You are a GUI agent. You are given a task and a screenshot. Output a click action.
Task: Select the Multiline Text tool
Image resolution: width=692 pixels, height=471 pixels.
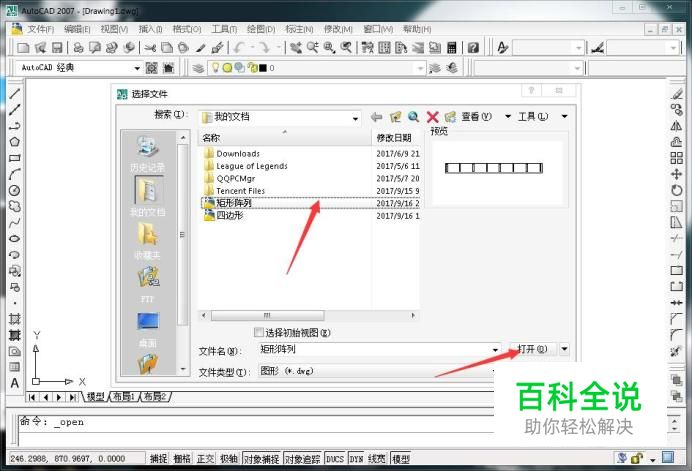[15, 383]
